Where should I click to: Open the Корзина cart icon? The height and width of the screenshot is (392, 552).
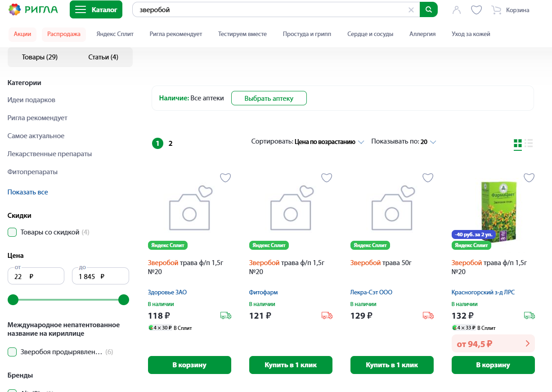click(x=496, y=10)
